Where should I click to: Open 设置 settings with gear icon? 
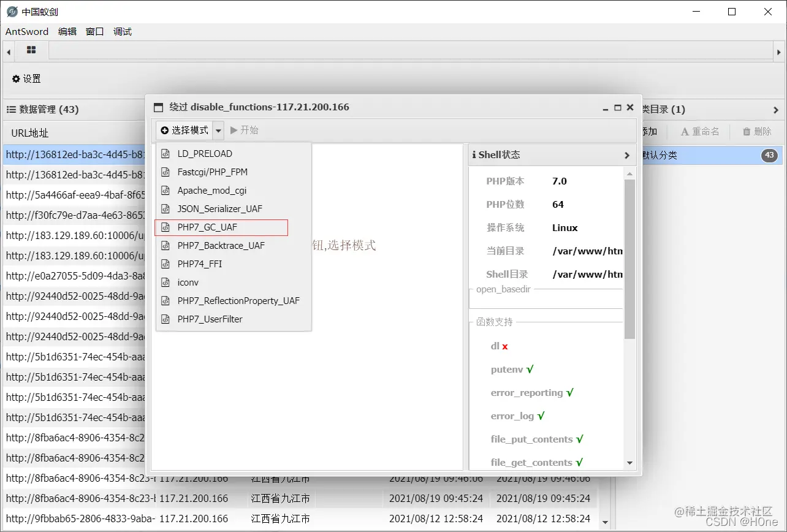(27, 78)
